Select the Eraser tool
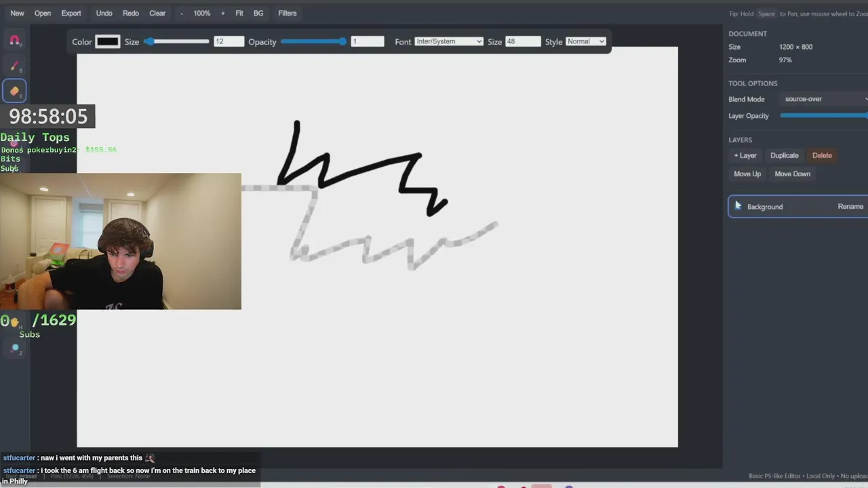Viewport: 868px width, 488px height. click(x=14, y=91)
